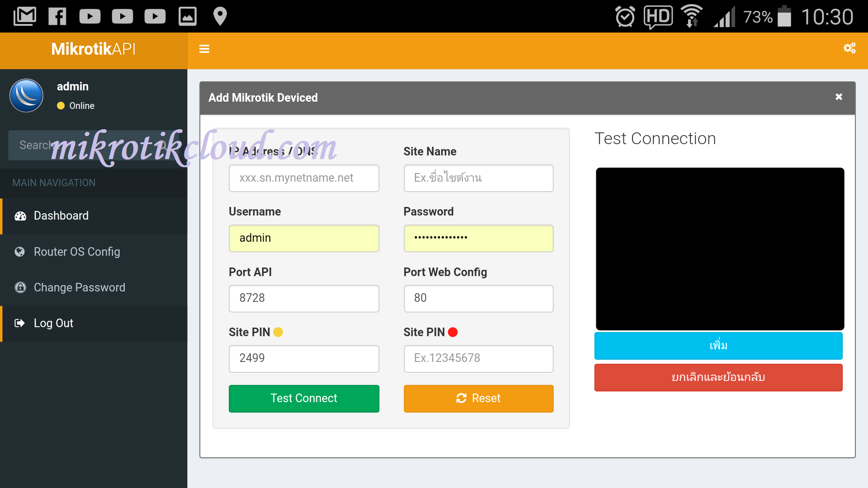The height and width of the screenshot is (488, 868).
Task: Click the Password input field
Action: point(478,238)
